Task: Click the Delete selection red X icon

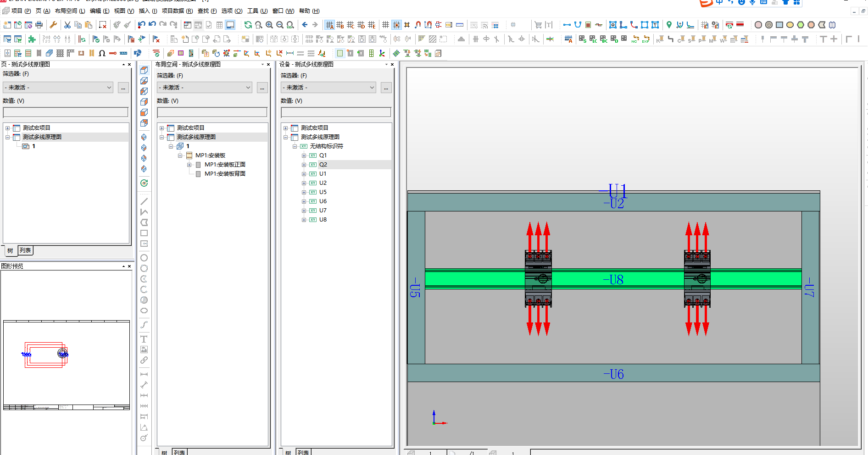Action: tap(103, 25)
